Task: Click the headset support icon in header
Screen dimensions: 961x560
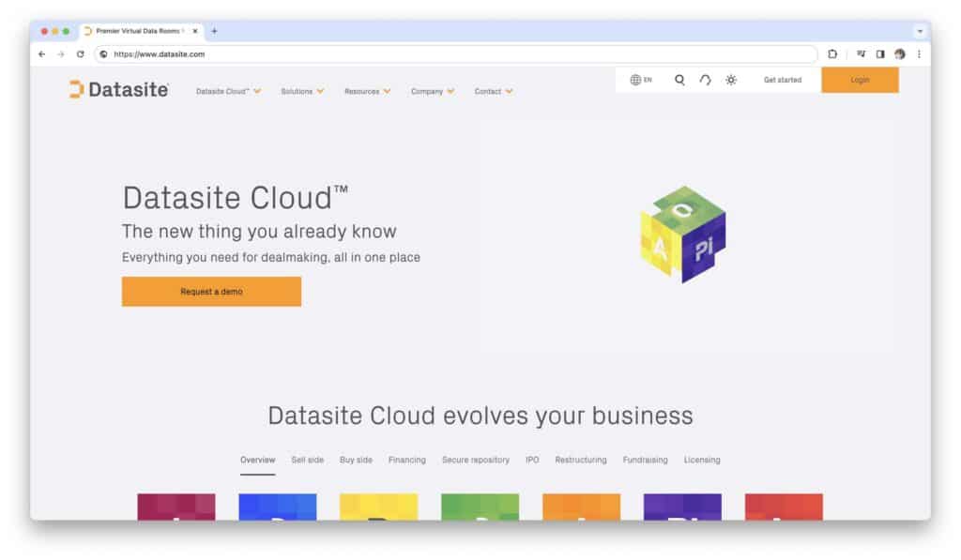Action: point(706,80)
